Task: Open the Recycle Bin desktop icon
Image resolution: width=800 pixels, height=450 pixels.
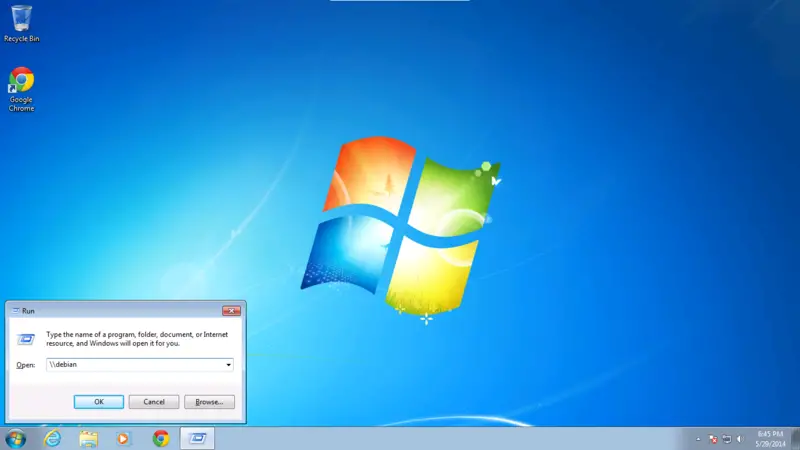Action: 21,23
